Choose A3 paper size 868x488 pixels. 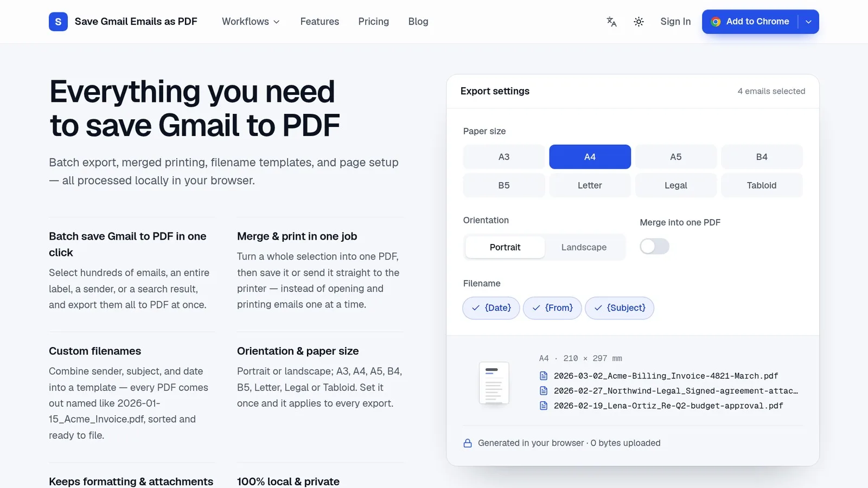click(504, 157)
